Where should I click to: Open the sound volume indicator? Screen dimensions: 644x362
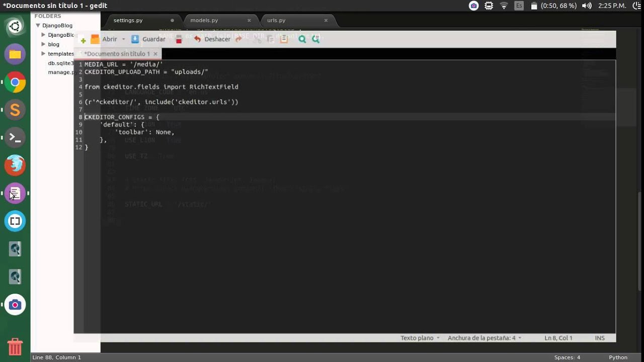[x=587, y=6]
